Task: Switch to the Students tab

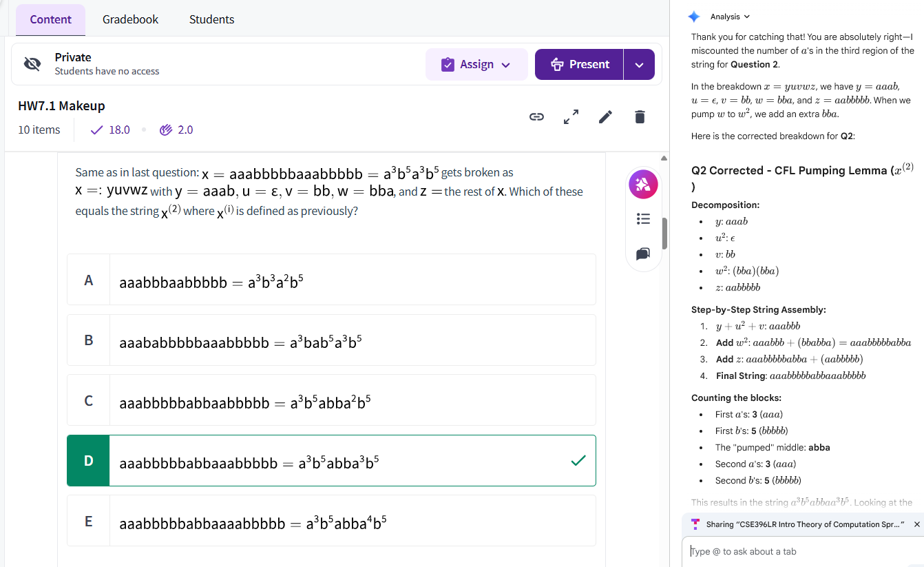Action: coord(211,19)
